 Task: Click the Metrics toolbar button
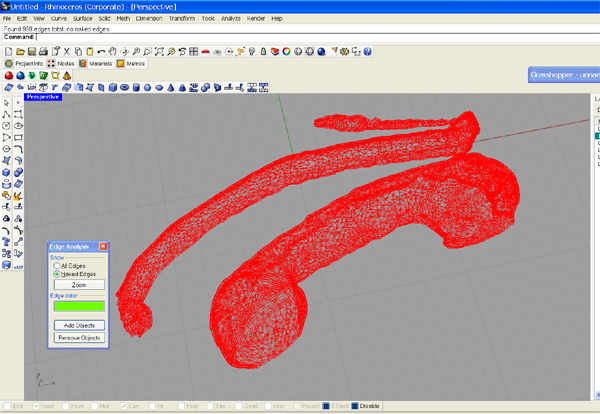pyautogui.click(x=131, y=64)
